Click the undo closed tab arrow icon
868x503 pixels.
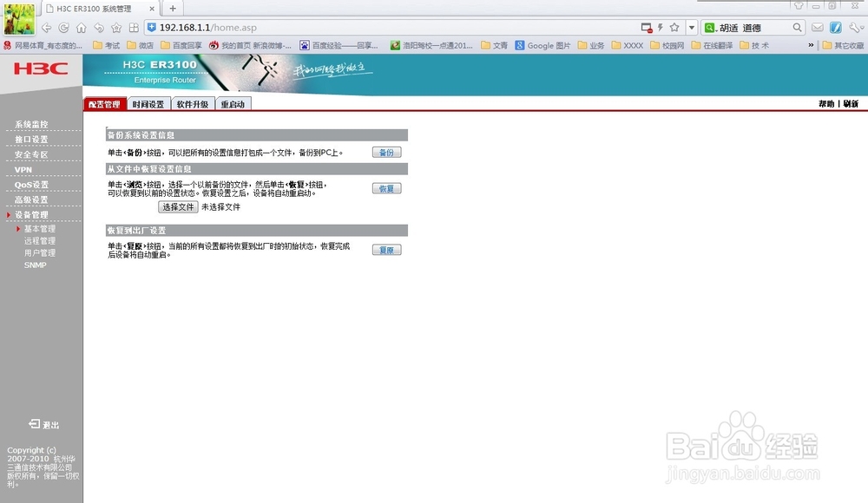tap(99, 28)
